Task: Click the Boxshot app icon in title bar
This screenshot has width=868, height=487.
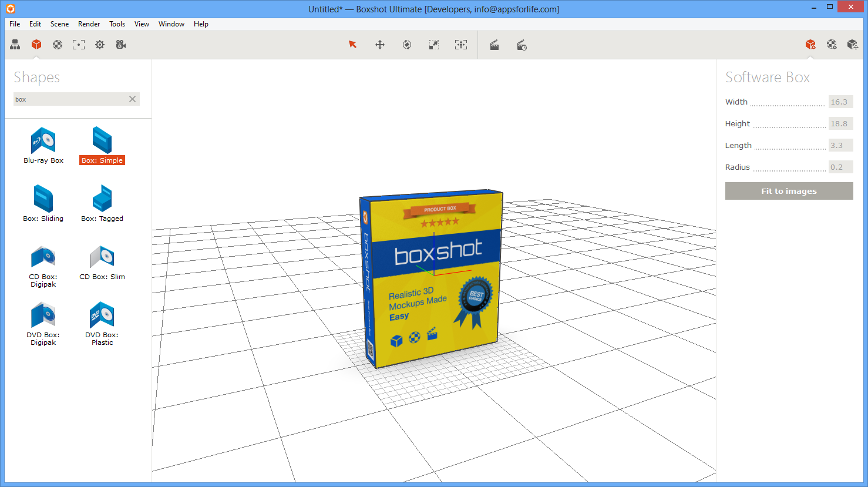Action: (x=11, y=9)
